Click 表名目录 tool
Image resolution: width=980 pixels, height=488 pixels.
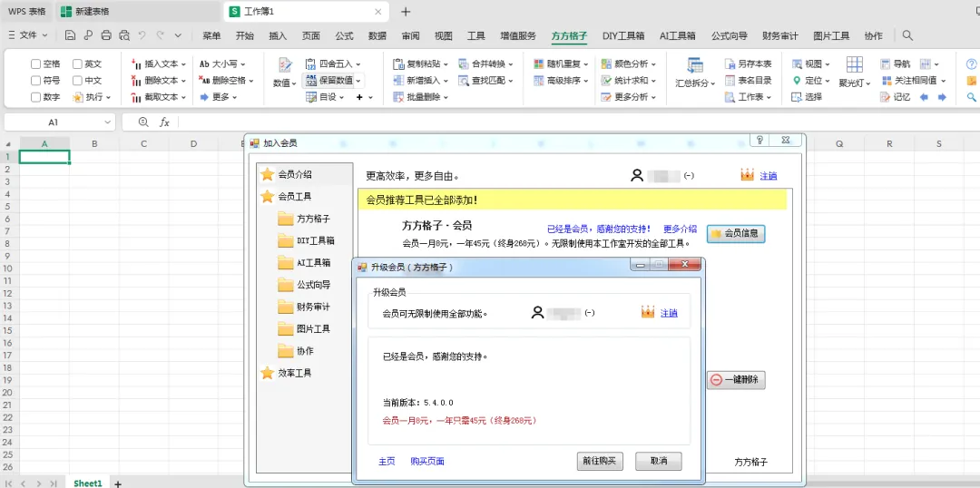(748, 80)
